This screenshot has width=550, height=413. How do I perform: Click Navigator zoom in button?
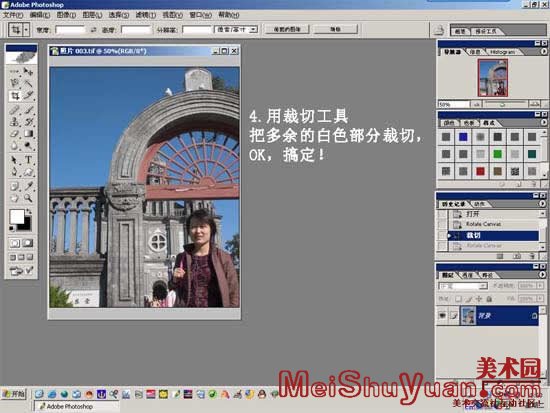coord(535,104)
